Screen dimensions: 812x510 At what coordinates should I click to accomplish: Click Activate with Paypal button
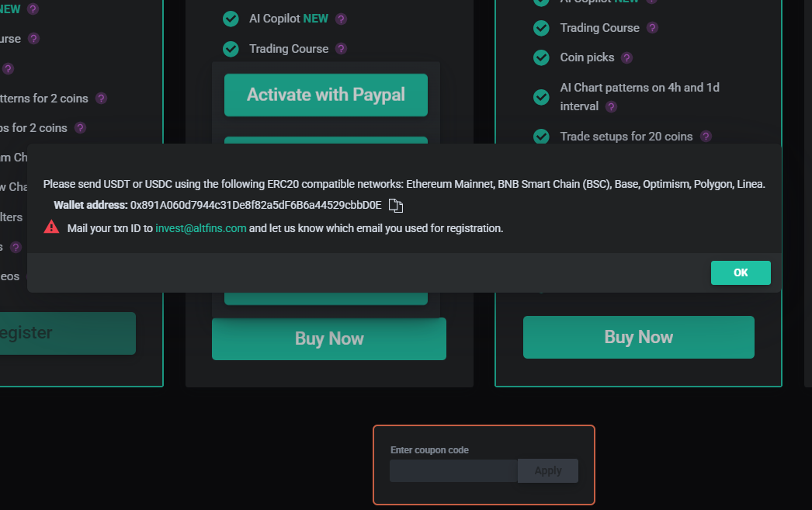coord(326,95)
